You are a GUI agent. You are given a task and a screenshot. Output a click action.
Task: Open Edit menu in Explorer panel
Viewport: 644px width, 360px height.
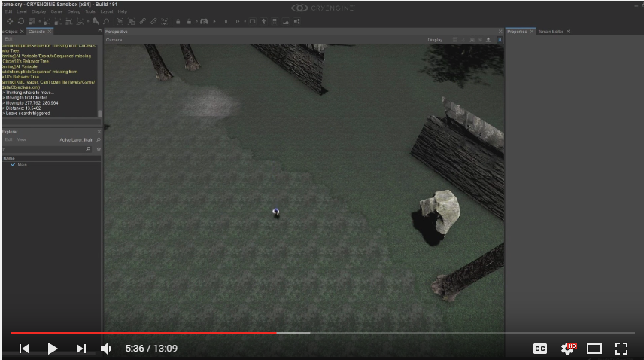click(8, 140)
